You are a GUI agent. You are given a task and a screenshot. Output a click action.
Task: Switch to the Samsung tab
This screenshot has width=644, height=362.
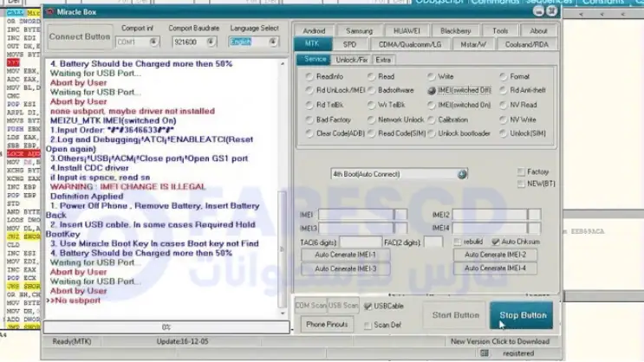359,31
